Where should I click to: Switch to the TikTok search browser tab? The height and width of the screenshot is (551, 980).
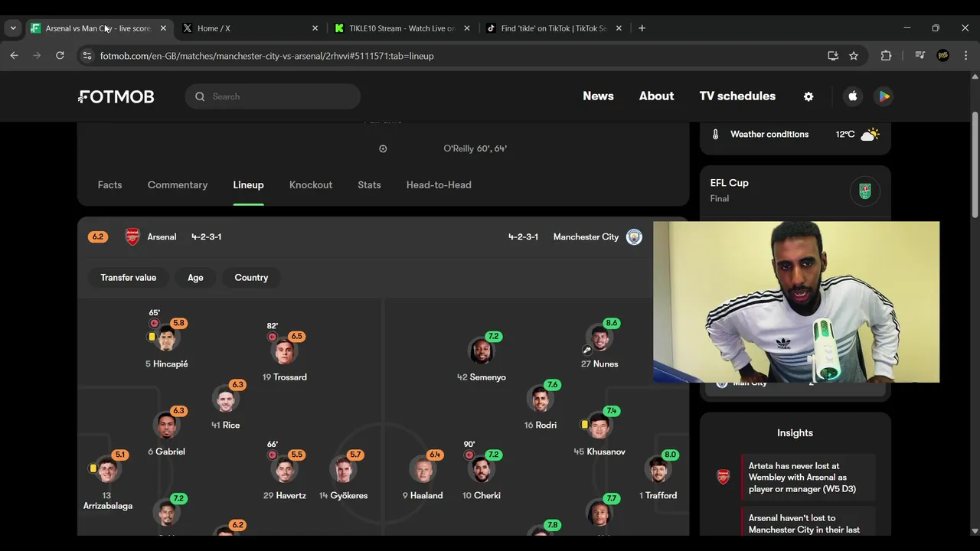coord(554,28)
